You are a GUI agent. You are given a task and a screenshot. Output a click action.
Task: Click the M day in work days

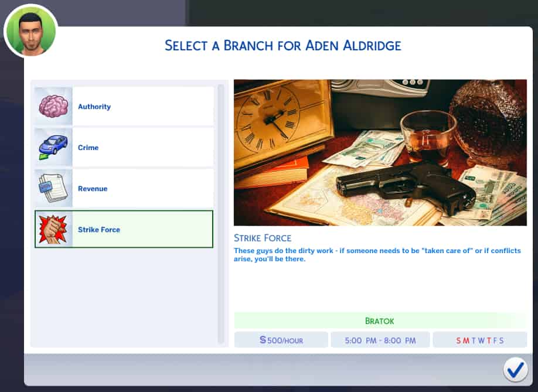tap(466, 340)
